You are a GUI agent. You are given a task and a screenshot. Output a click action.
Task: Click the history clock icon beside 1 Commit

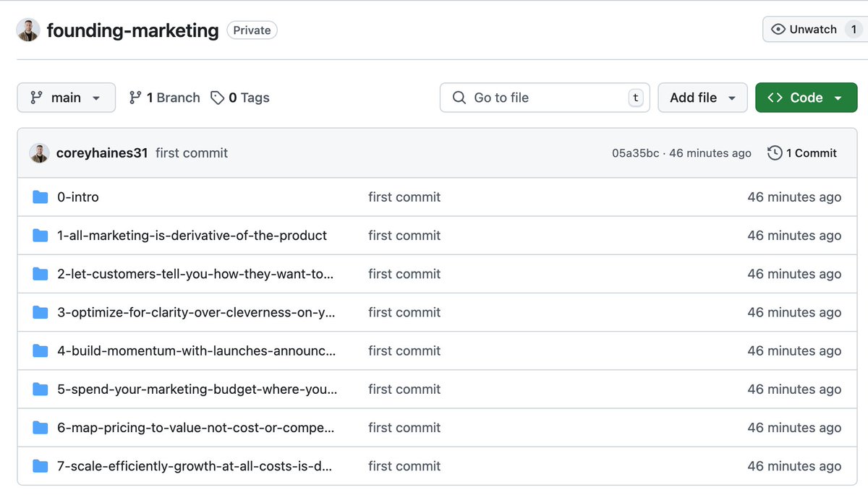click(x=775, y=153)
